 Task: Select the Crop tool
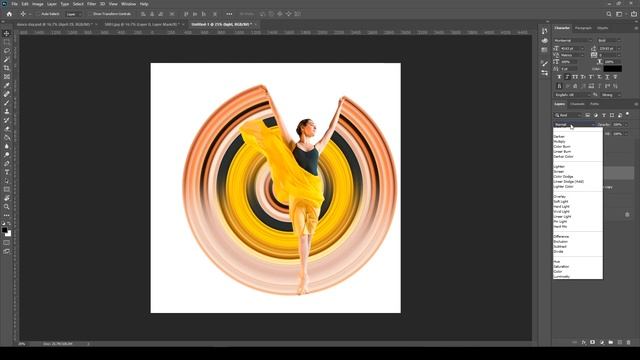(x=7, y=68)
